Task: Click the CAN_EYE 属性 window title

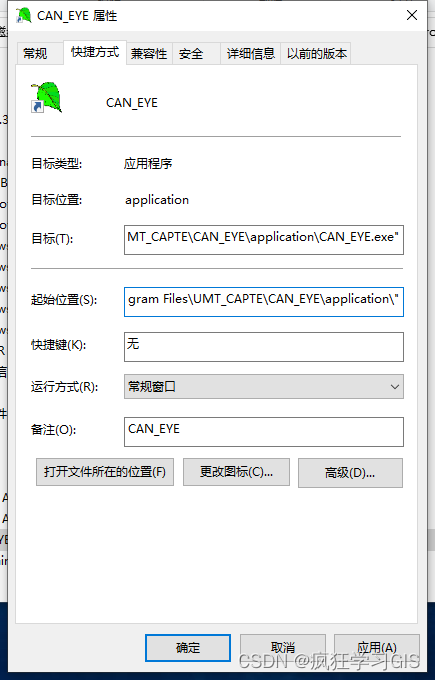Action: (77, 16)
